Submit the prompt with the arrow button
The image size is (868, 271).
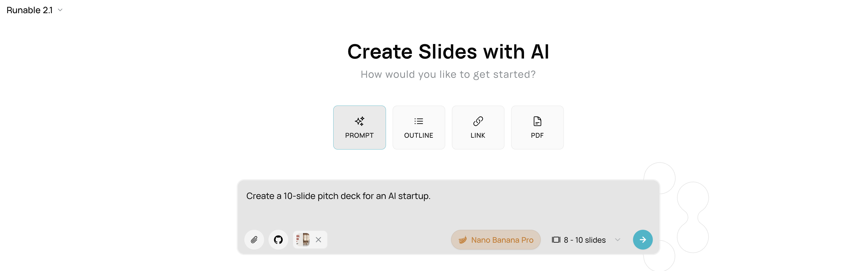(x=643, y=240)
